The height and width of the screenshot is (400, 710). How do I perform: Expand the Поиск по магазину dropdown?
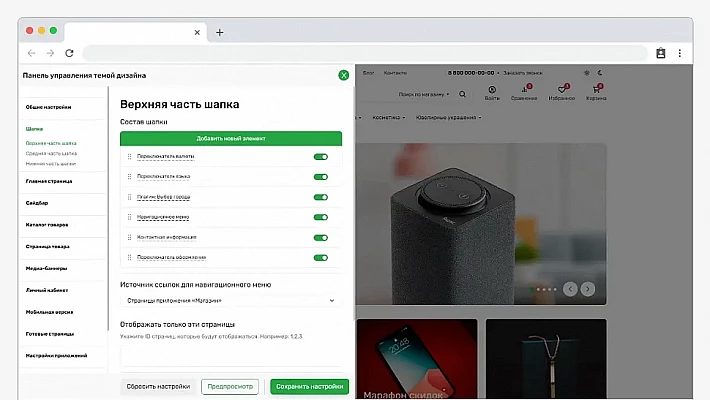click(424, 94)
